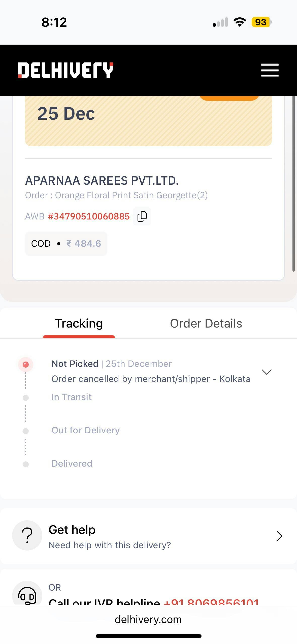Screen dimensions: 297x644
Task: Tap the AWB number #34790510060885
Action: point(89,216)
